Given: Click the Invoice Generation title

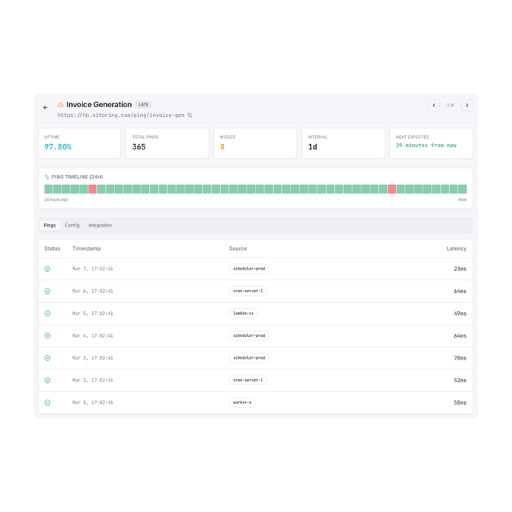Looking at the screenshot, I should 99,105.
